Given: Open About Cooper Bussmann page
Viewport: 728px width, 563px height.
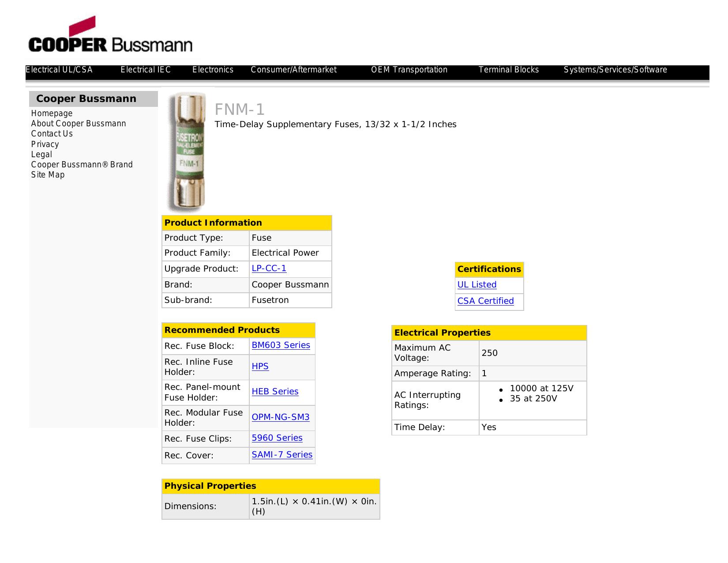Looking at the screenshot, I should tap(79, 124).
